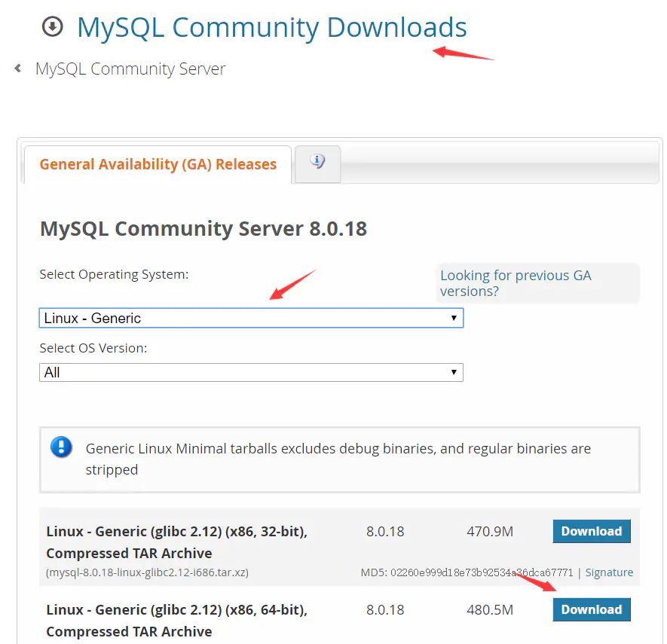Click the Generic Linux Minimal tarballs notice text

pos(338,459)
